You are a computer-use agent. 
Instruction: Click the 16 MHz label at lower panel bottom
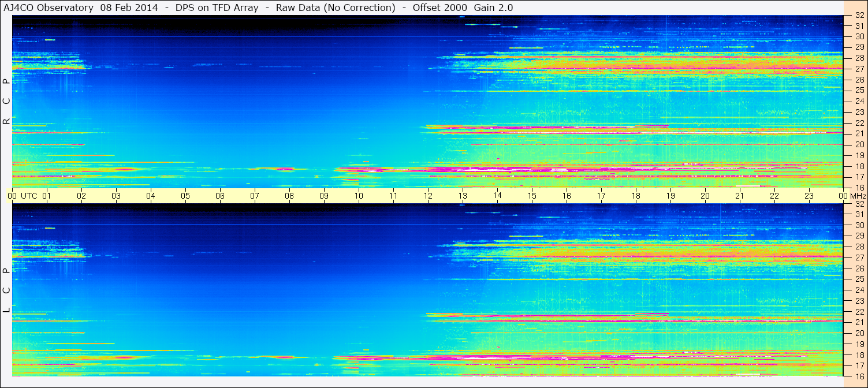(x=859, y=375)
